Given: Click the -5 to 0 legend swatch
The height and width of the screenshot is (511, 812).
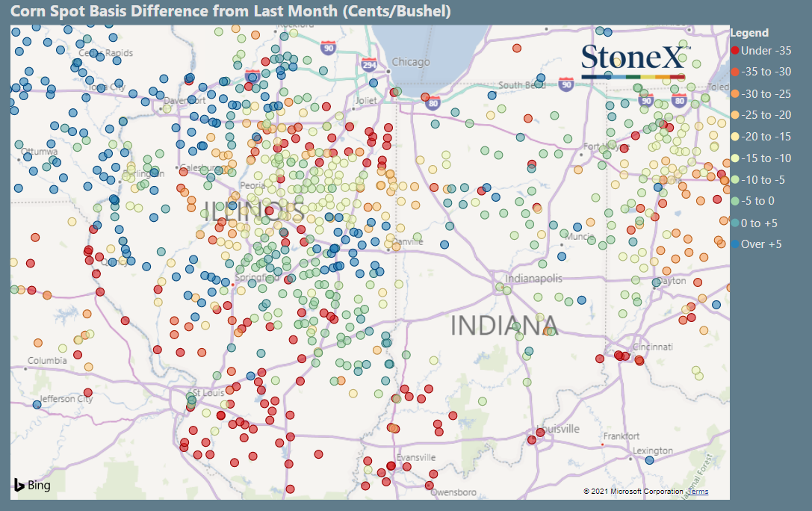Looking at the screenshot, I should pos(735,201).
